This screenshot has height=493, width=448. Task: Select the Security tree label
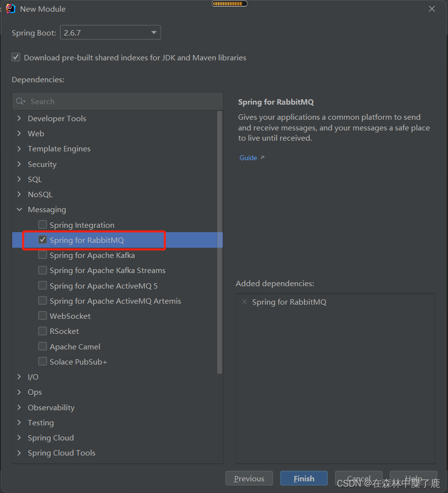tap(42, 164)
